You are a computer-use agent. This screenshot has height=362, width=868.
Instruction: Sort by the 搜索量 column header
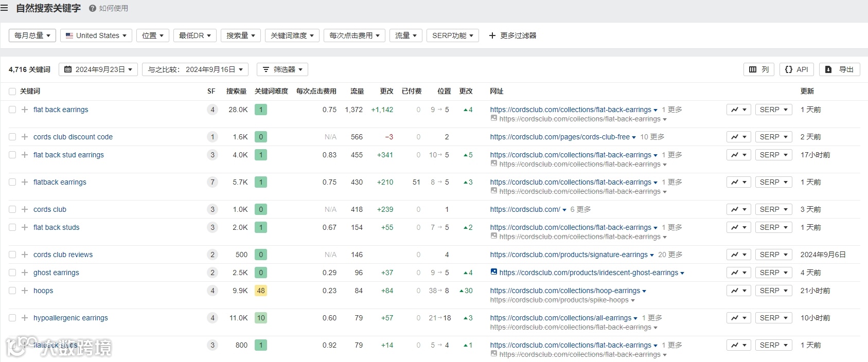tap(236, 92)
